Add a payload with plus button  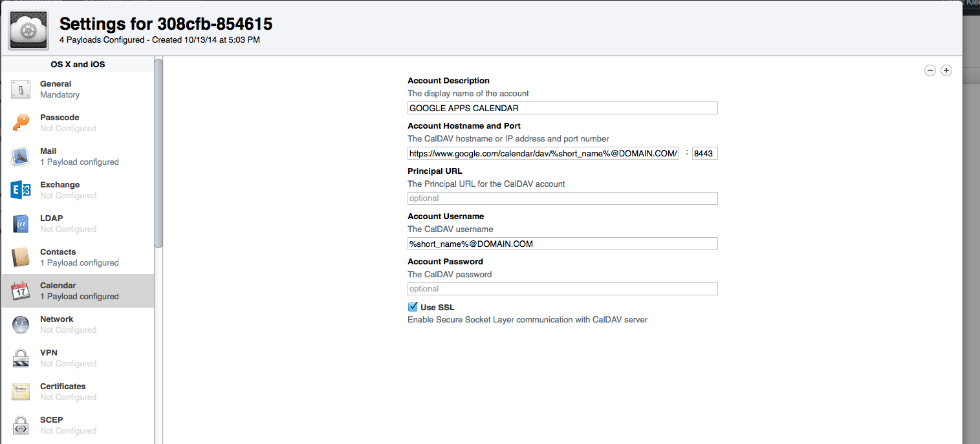tap(946, 70)
